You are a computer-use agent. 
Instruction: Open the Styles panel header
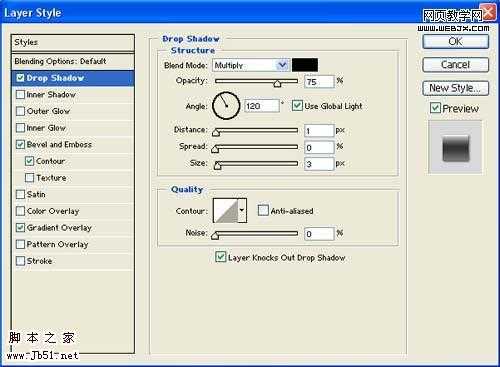[x=73, y=42]
